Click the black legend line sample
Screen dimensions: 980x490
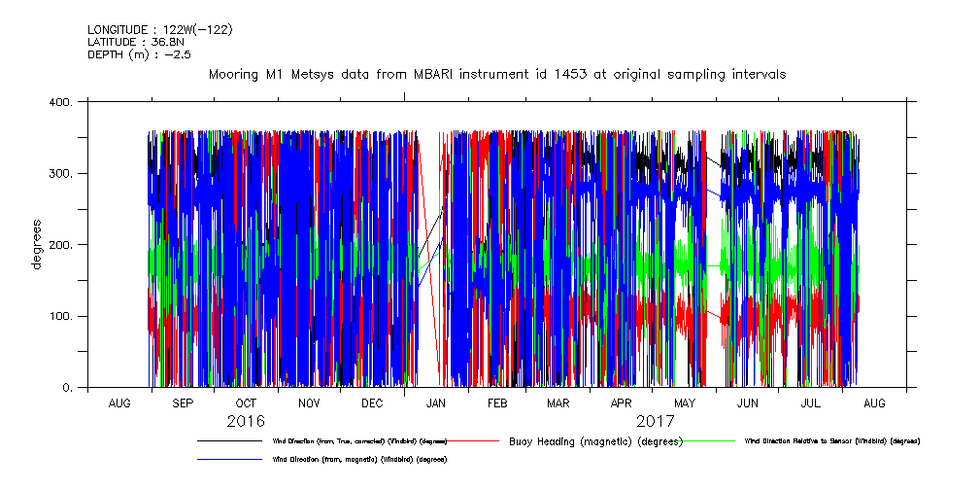tap(229, 441)
